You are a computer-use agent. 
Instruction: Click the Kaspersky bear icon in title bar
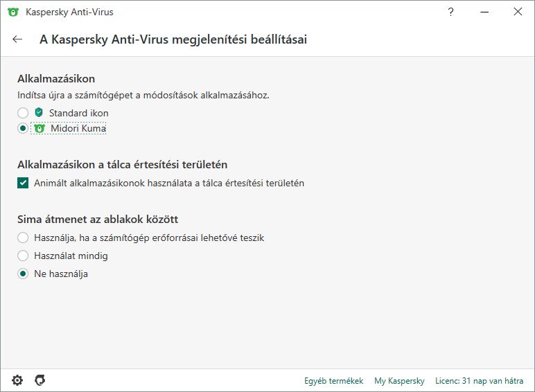(x=12, y=12)
